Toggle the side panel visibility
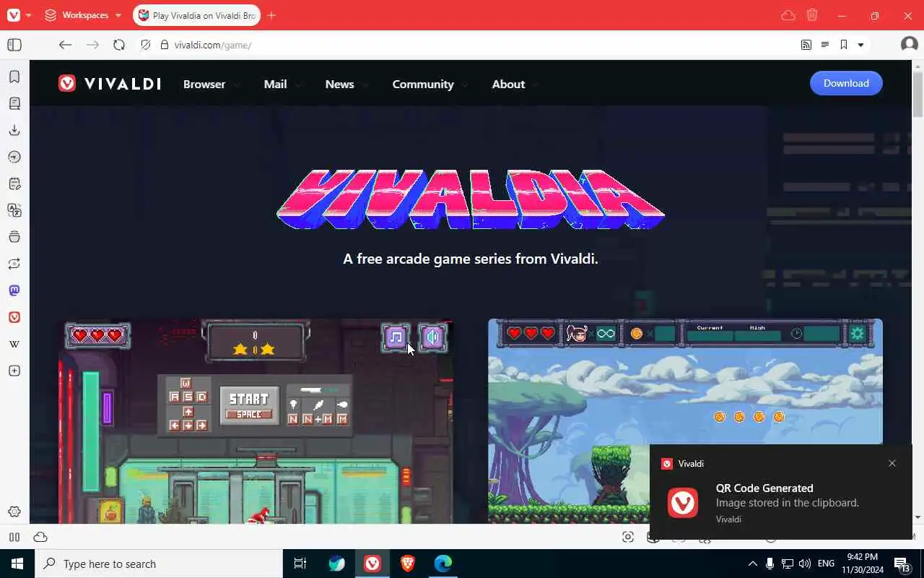Viewport: 924px width, 578px height. (14, 45)
